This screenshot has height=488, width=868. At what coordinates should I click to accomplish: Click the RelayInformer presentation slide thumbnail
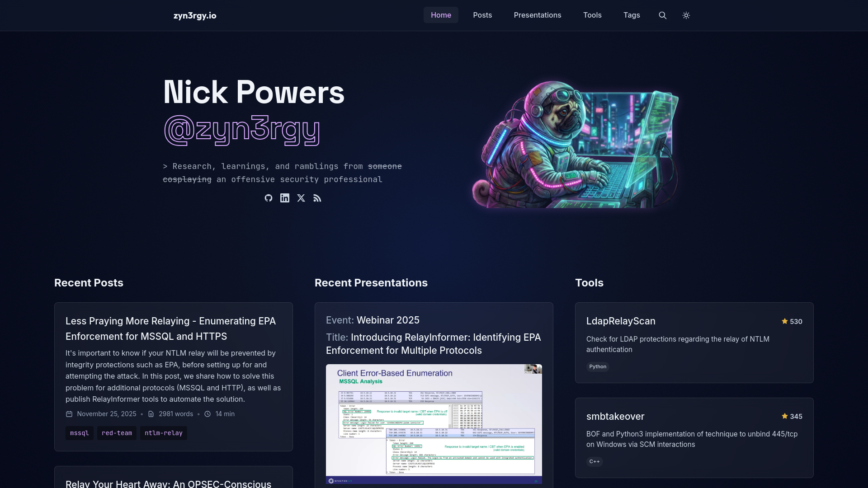pos(433,425)
